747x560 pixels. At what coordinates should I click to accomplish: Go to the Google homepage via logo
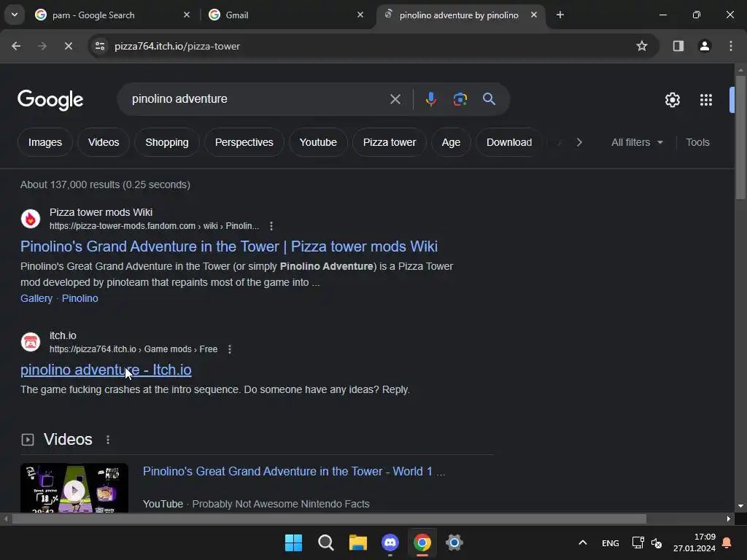point(50,99)
